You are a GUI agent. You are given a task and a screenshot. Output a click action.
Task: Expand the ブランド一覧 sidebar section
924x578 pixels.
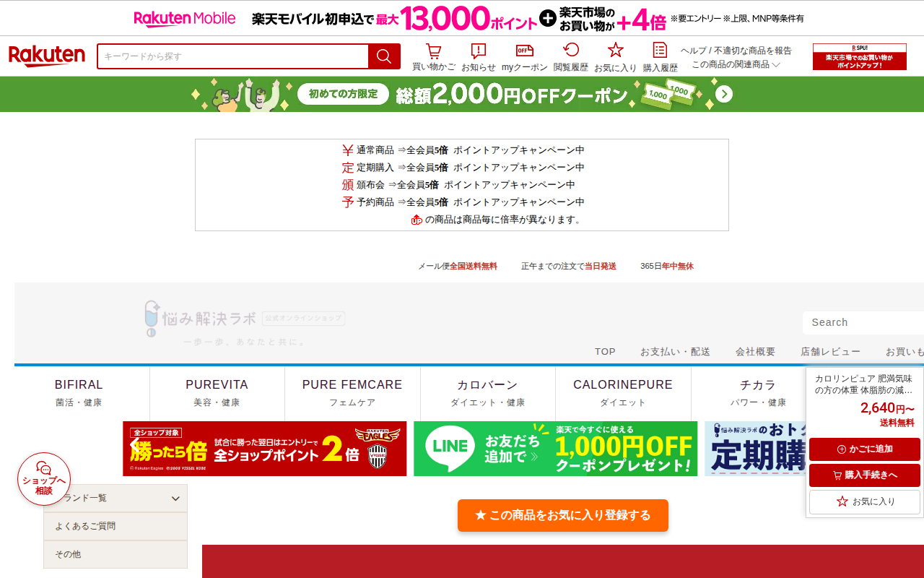point(115,499)
